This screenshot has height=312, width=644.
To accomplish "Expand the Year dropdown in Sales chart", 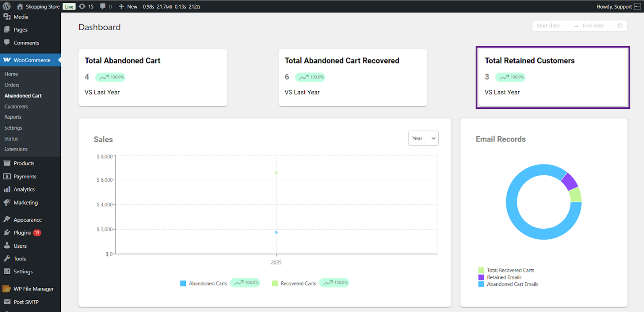I will (423, 138).
